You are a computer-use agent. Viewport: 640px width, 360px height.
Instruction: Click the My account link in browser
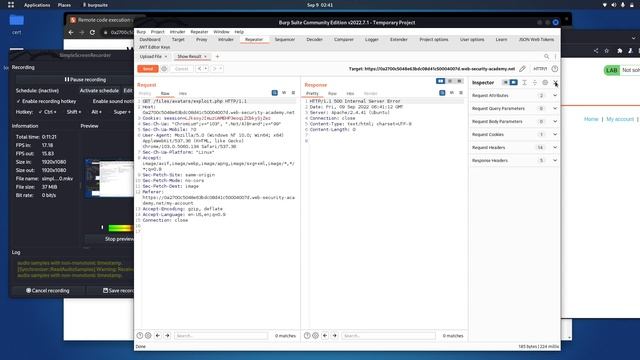tap(620, 119)
